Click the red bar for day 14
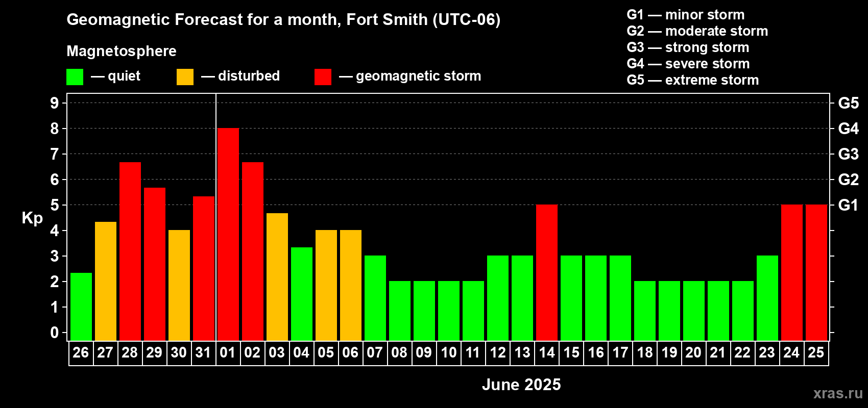868x408 pixels. pyautogui.click(x=547, y=272)
